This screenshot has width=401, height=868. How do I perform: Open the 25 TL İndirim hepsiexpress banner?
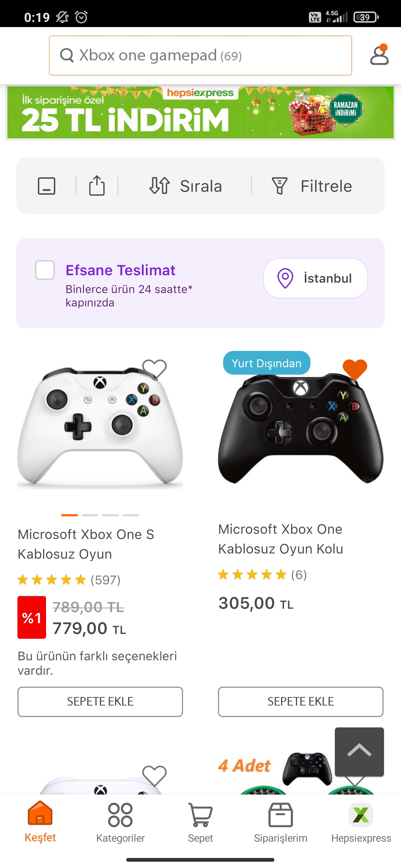(200, 112)
